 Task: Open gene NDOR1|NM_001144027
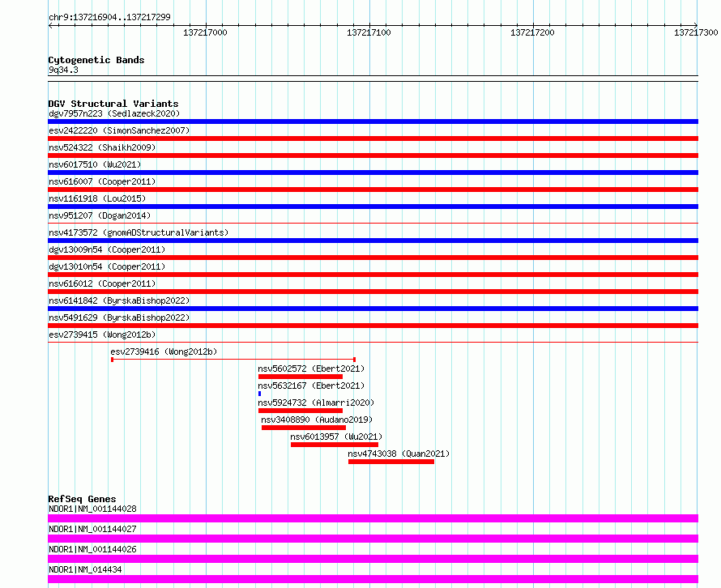pyautogui.click(x=92, y=529)
